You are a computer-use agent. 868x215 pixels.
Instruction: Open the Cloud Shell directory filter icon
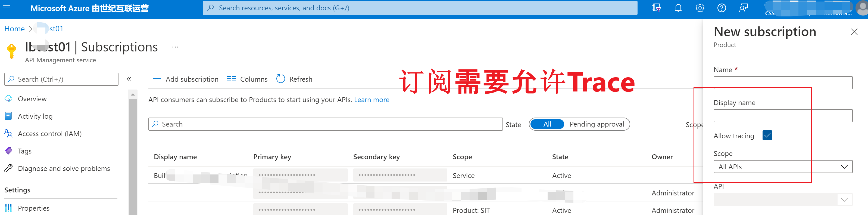coord(656,8)
